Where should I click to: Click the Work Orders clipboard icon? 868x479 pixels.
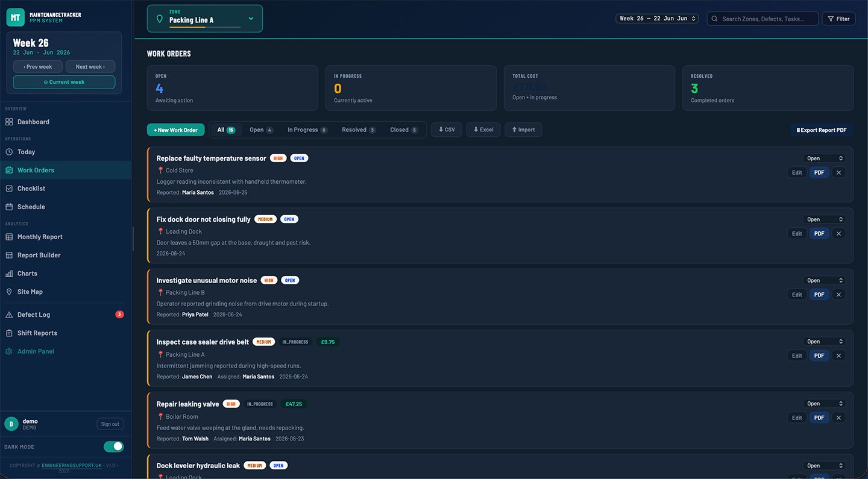9,170
